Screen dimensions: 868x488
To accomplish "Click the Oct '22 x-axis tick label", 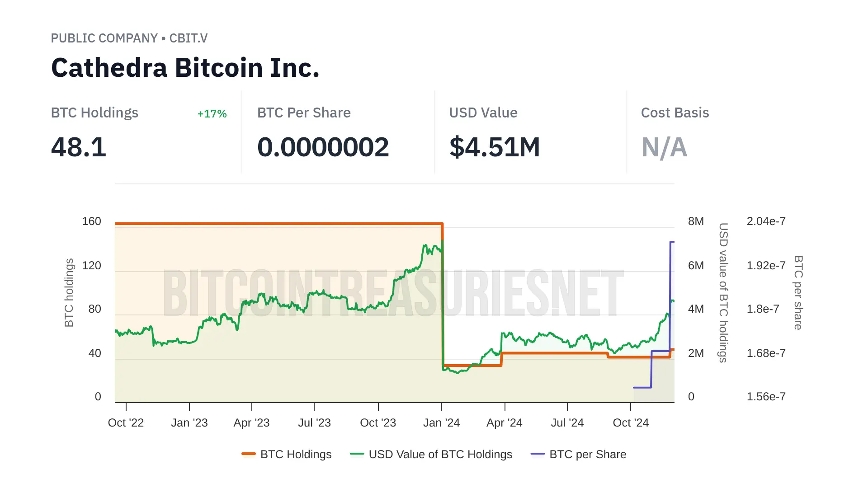I will pyautogui.click(x=126, y=423).
